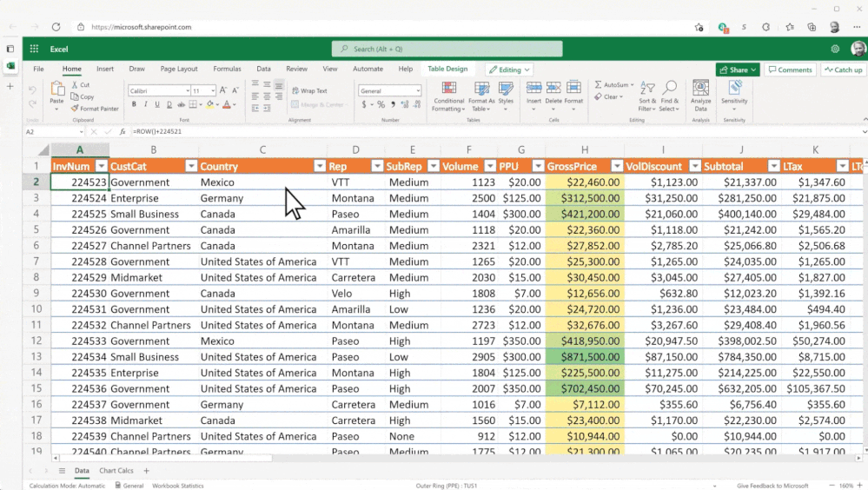Switch to the Formulas ribbon tab
The image size is (868, 490).
(x=227, y=69)
